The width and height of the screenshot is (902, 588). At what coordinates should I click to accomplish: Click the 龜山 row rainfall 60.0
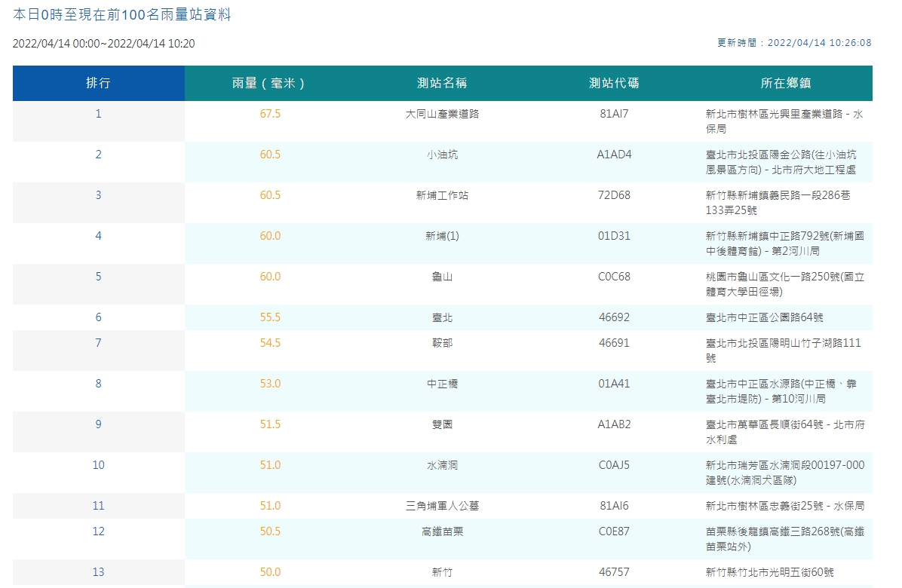pyautogui.click(x=270, y=277)
